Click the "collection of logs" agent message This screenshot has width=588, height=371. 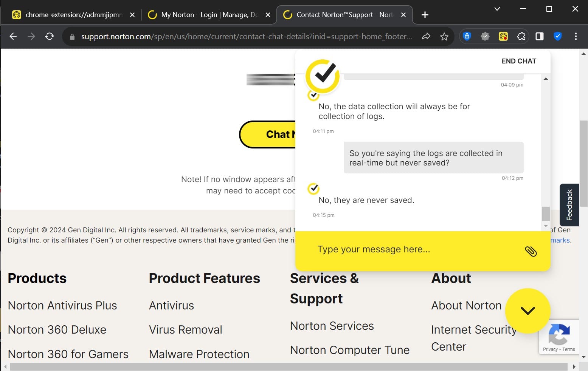point(394,111)
